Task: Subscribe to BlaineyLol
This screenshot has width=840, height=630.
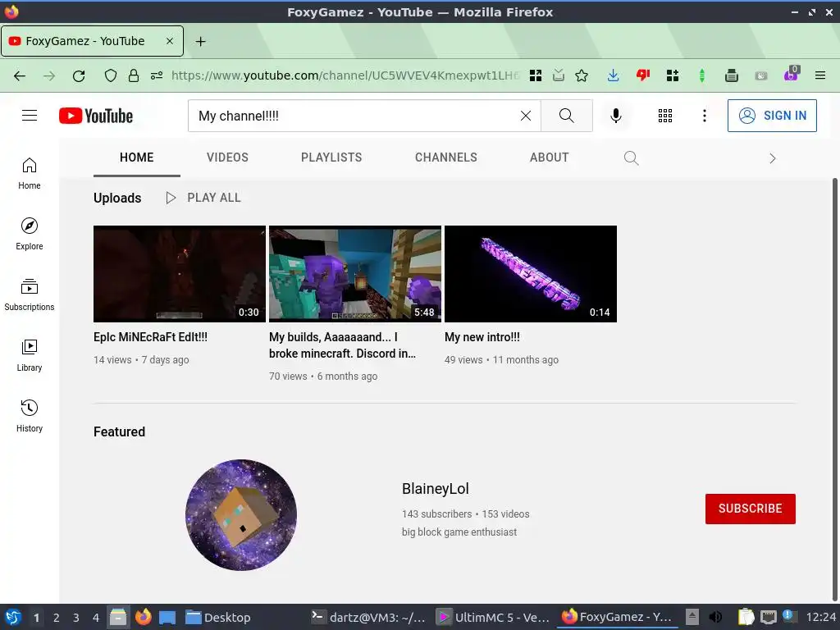Action: [750, 509]
